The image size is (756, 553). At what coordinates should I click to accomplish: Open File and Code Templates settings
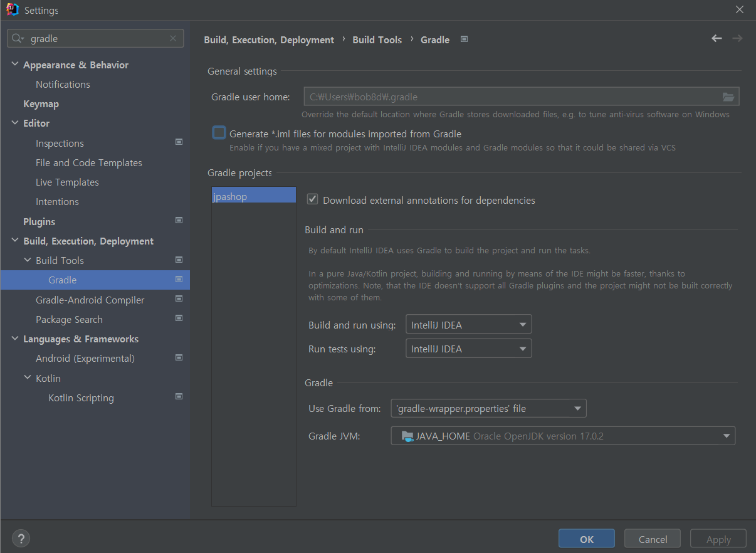89,162
